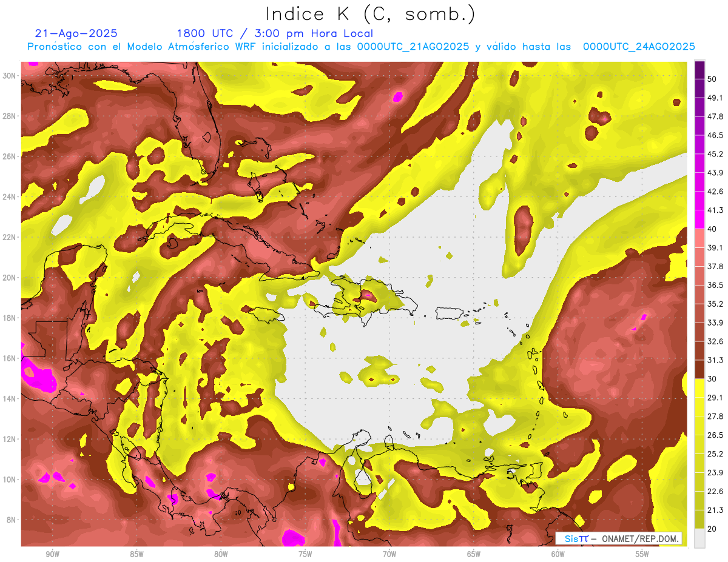Pick the magenta legend band between 40 and 41.3
Viewport: 728px width, 562px height.
[x=700, y=219]
